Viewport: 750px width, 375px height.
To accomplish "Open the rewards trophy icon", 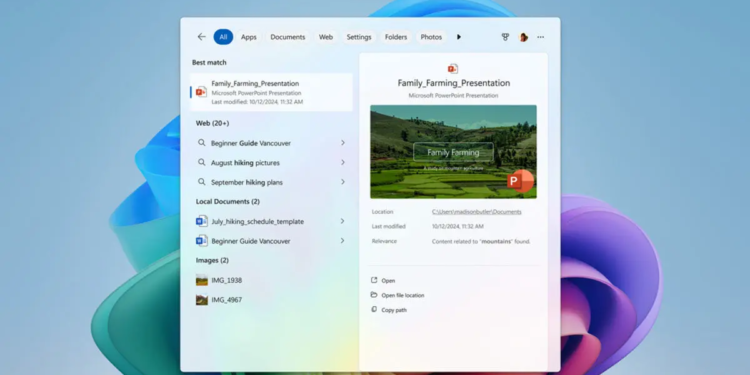I will coord(505,37).
